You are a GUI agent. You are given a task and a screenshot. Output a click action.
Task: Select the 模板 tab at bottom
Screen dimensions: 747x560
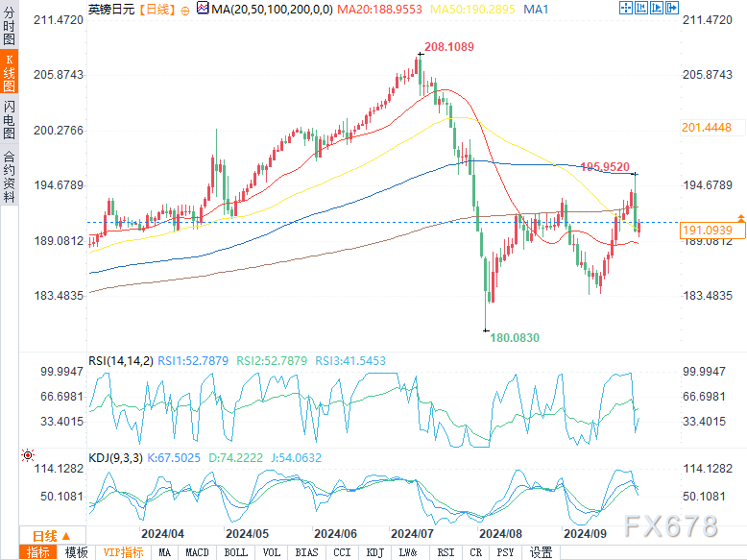pos(76,552)
